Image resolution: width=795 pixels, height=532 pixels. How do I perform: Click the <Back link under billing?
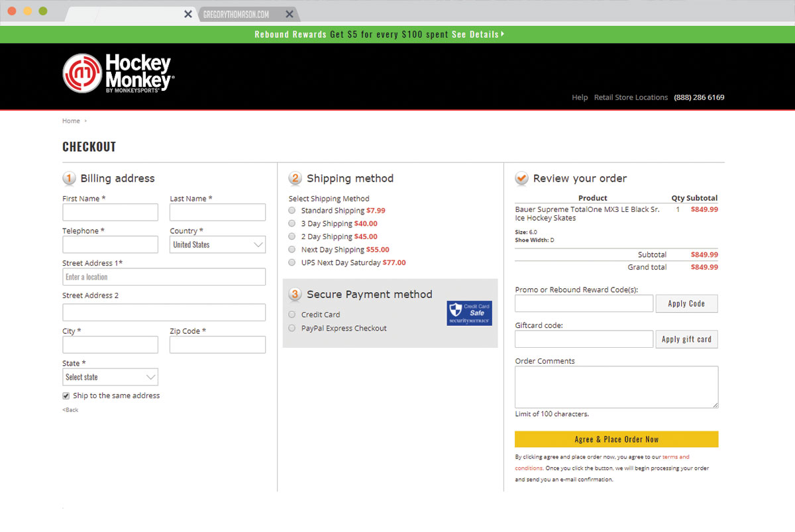[70, 410]
